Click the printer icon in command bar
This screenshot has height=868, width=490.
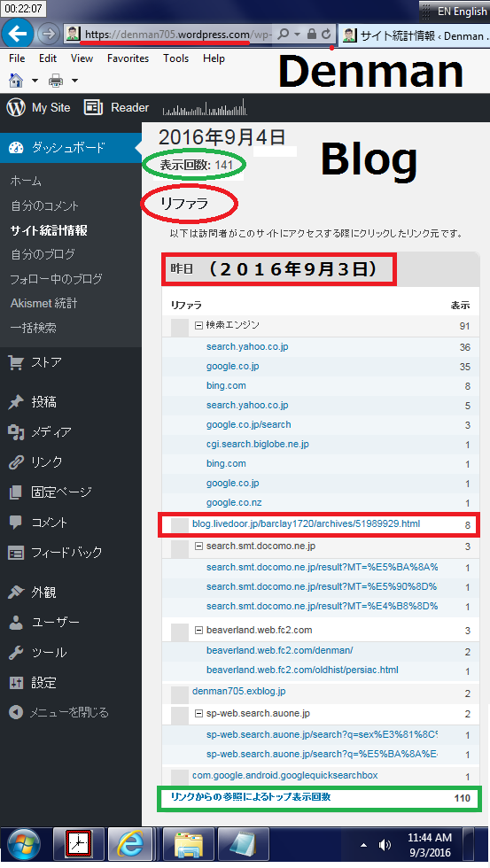pos(56,81)
